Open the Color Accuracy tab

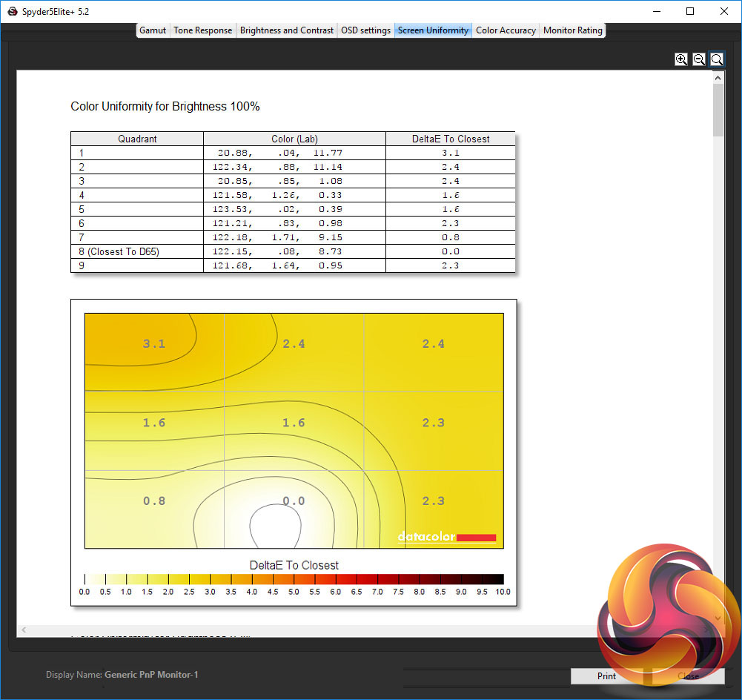pyautogui.click(x=506, y=30)
